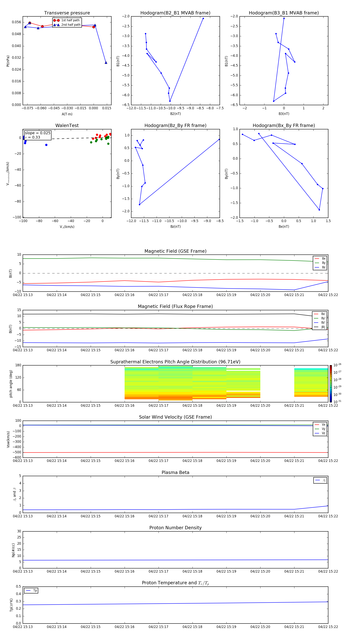Select the By entry in GSE legend
Image resolution: width=351 pixels, height=644 pixels.
coord(320,263)
